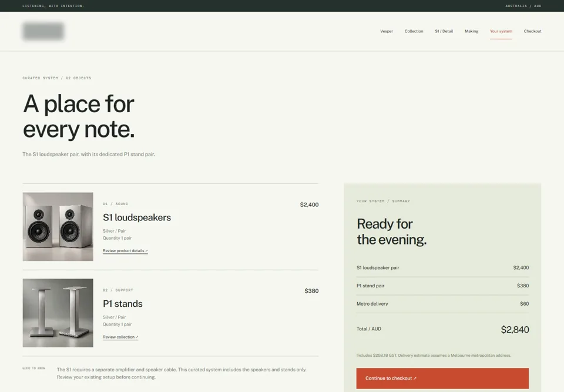Click the P1 stand pair summary row
The image size is (564, 392).
[442, 286]
